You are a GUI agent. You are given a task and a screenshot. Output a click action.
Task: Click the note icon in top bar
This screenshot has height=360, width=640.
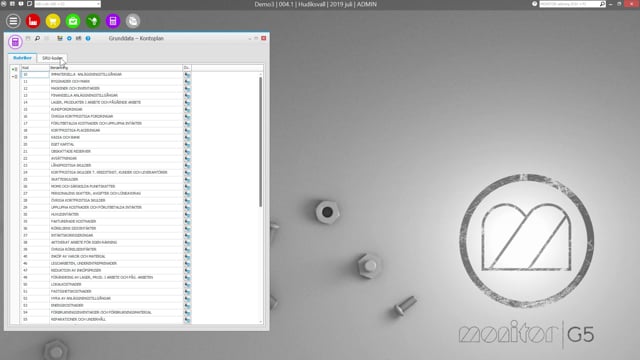[x=29, y=4]
